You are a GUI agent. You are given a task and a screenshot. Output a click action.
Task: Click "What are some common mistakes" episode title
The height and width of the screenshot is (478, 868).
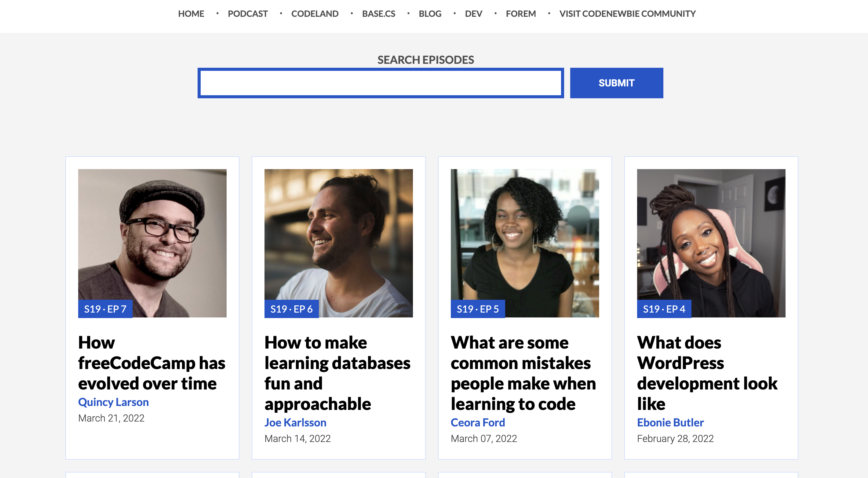(523, 373)
